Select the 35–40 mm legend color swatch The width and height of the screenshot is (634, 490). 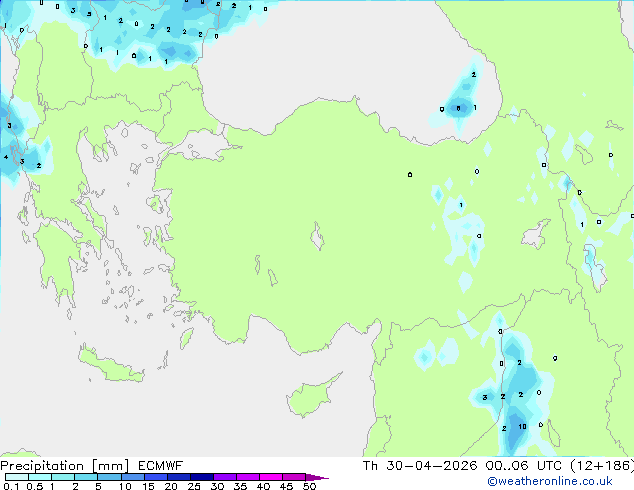coord(248,477)
